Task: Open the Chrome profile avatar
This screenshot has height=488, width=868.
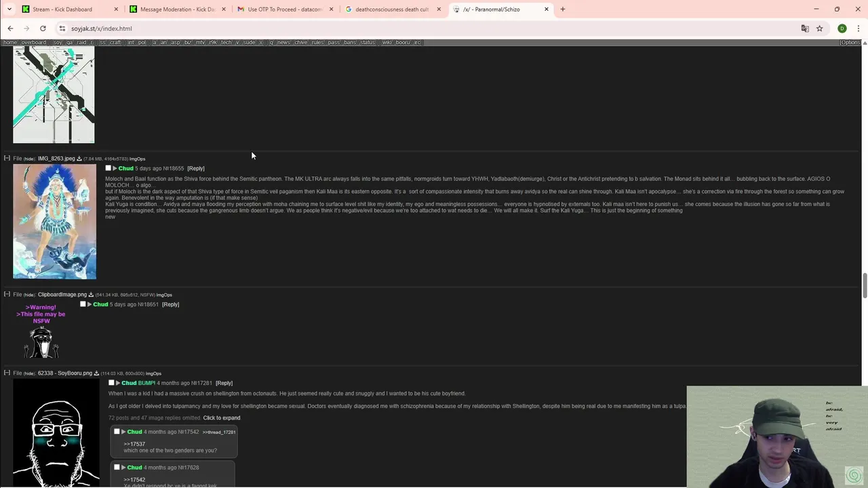Action: pos(842,28)
